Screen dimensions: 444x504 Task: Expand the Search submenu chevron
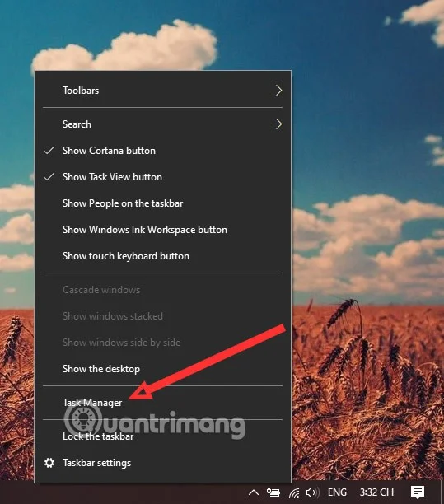coord(278,124)
